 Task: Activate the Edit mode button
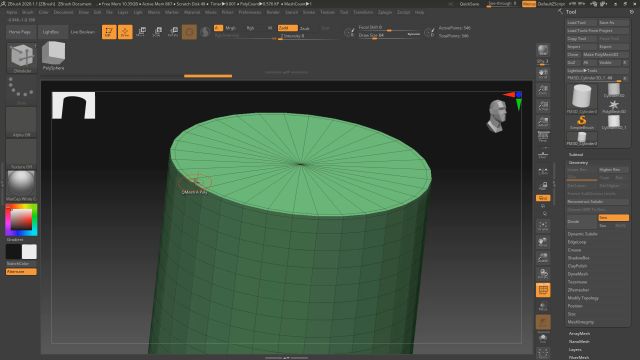click(109, 32)
